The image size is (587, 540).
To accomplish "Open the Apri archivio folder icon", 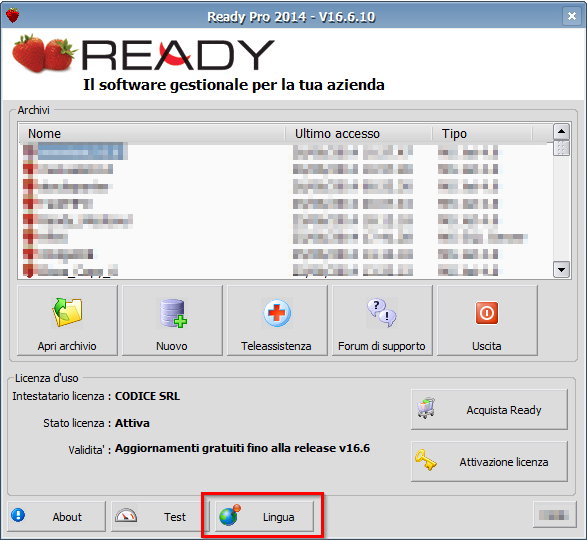I will pyautogui.click(x=67, y=313).
